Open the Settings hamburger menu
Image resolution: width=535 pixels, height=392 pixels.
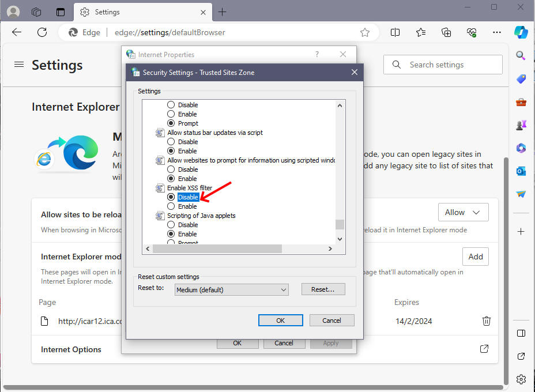tap(19, 65)
